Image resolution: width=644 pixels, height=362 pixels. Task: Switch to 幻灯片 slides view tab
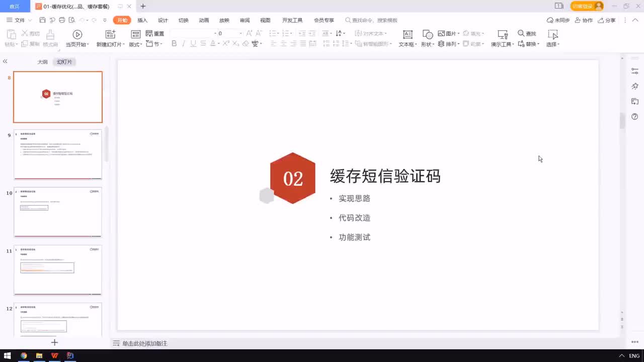click(64, 62)
